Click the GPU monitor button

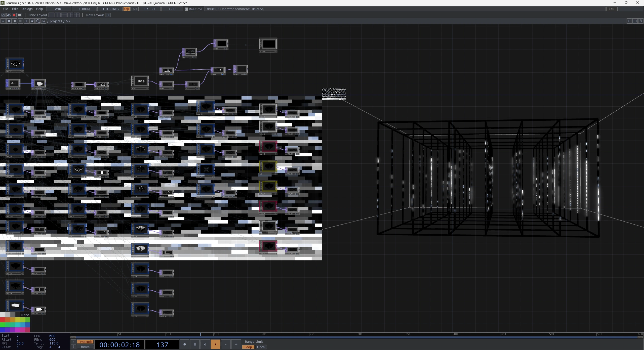[x=172, y=9]
